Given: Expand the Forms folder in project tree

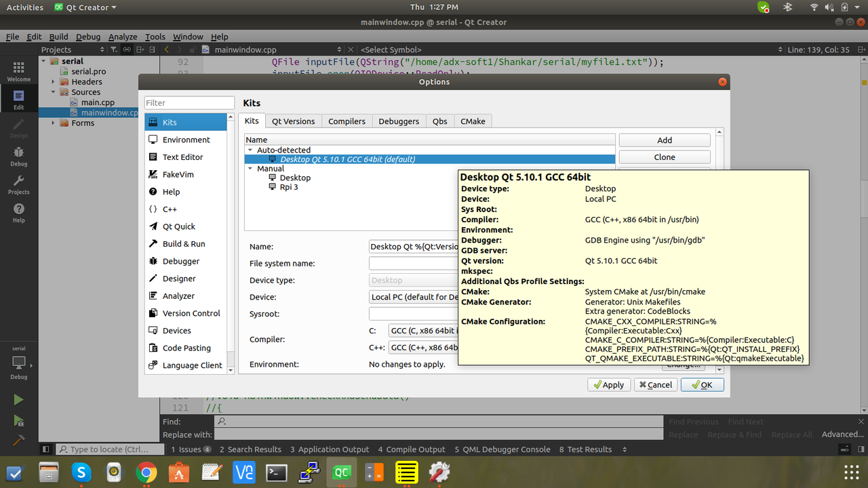Looking at the screenshot, I should tap(54, 123).
